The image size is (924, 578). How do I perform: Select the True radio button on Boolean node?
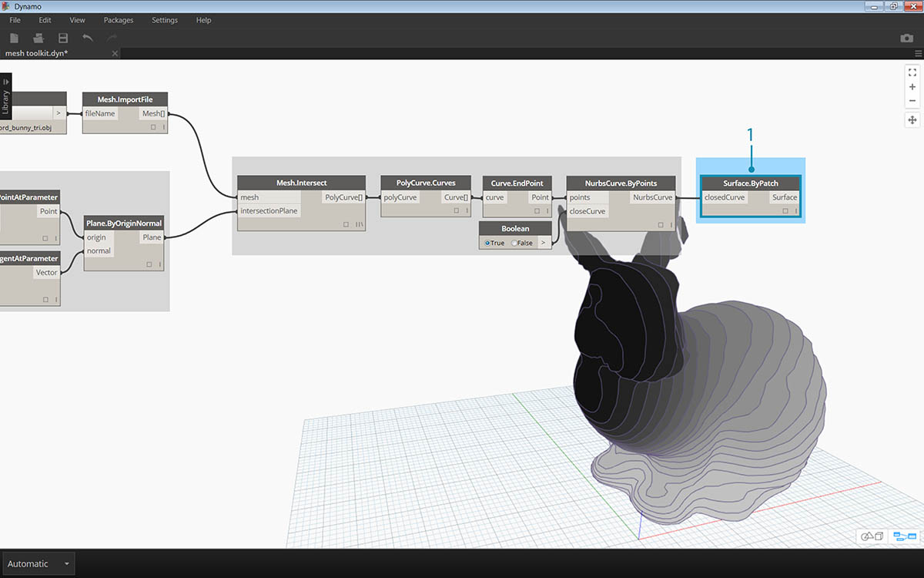pos(487,243)
